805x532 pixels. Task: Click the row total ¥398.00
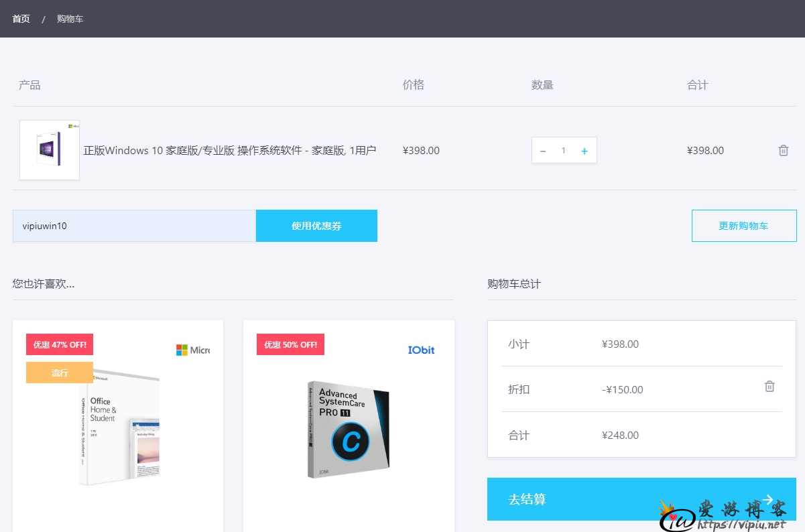705,151
